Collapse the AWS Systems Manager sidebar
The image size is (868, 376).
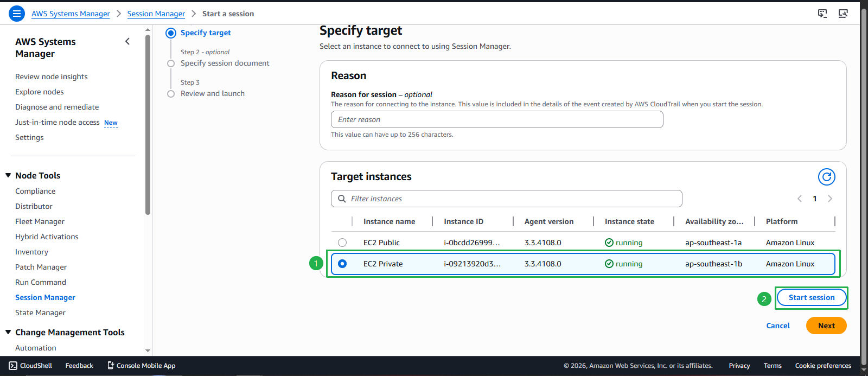pos(127,41)
